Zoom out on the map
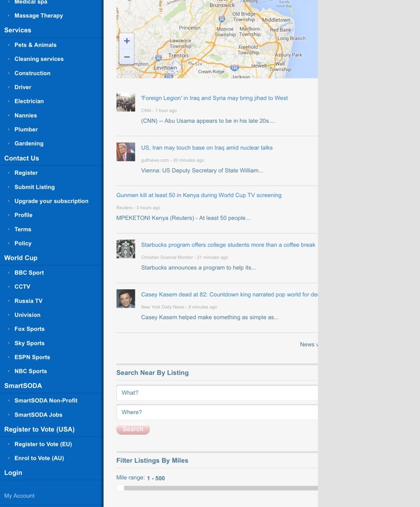420x507 pixels. pos(127,57)
